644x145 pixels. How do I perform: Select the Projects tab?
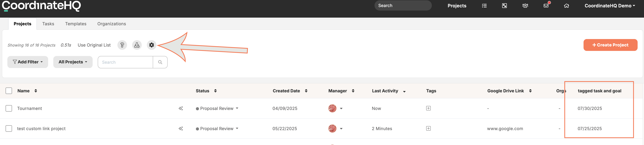(x=23, y=24)
